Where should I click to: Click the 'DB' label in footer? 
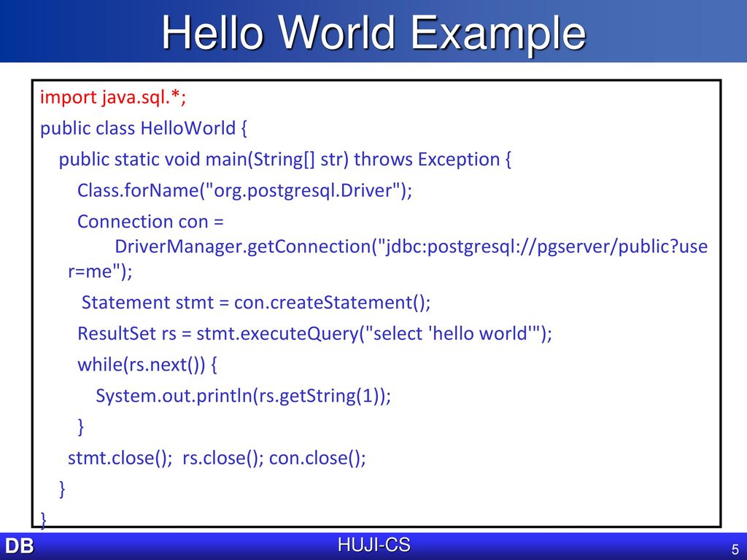pyautogui.click(x=20, y=545)
